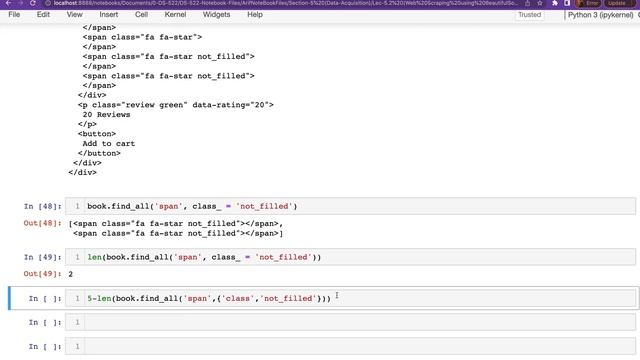Screen dimensions: 640x360
Task: Open the Cell menu
Action: [x=141, y=14]
